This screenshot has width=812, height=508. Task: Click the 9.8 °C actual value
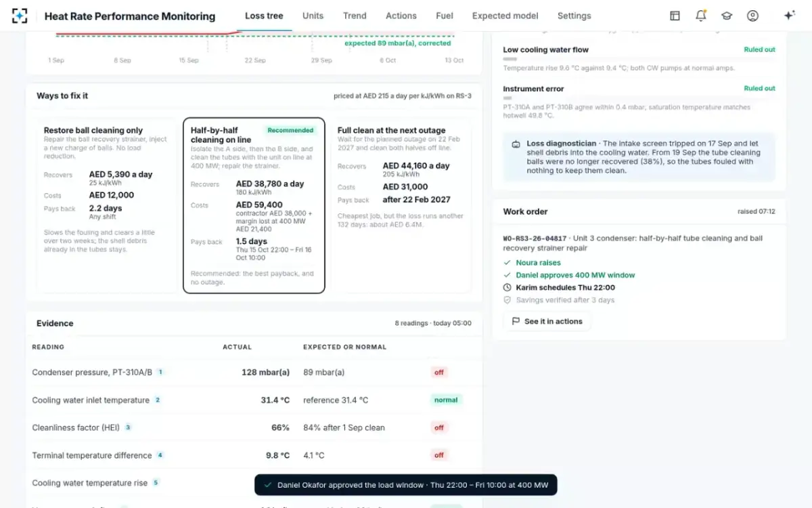pos(277,455)
